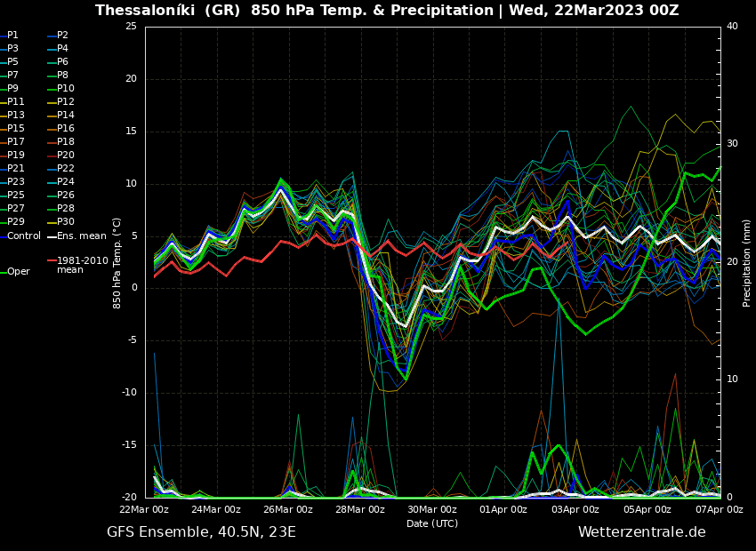The width and height of the screenshot is (756, 551).
Task: Click the P16 legend label
Action: [65, 129]
